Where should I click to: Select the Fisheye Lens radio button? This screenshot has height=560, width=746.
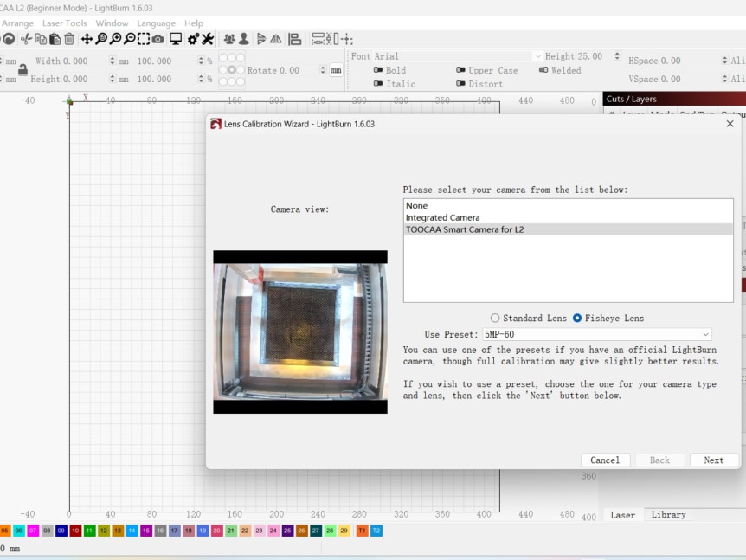point(577,318)
